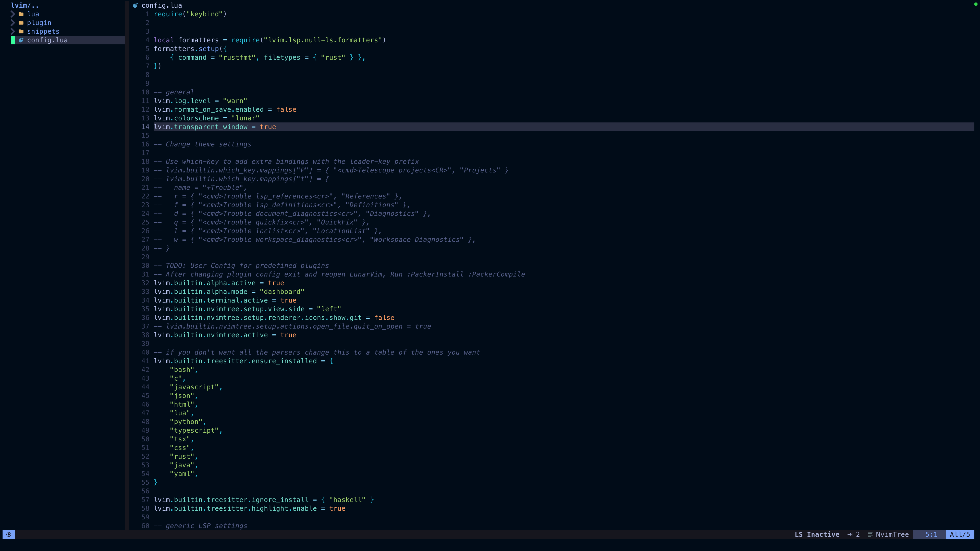980x551 pixels.
Task: Click lvim.builtin.nvimtree.active = true line
Action: [225, 335]
